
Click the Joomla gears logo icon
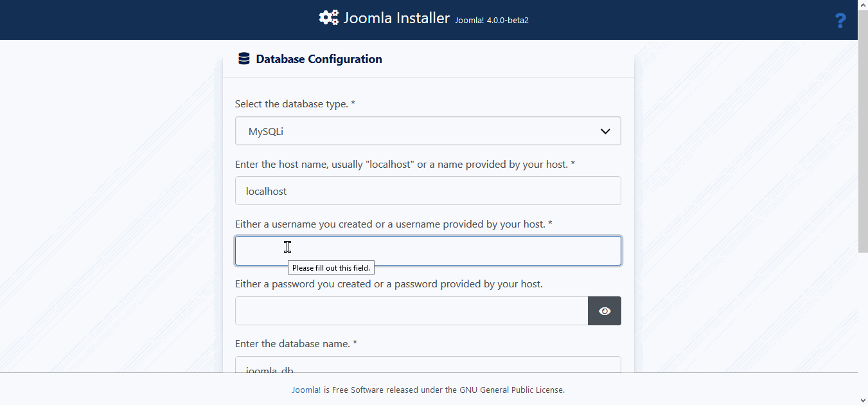pos(328,18)
